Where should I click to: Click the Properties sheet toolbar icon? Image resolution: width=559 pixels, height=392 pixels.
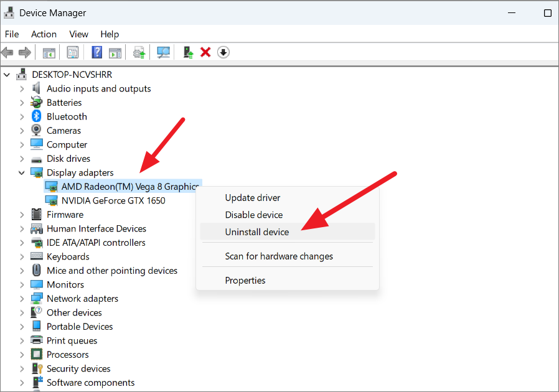tap(73, 53)
